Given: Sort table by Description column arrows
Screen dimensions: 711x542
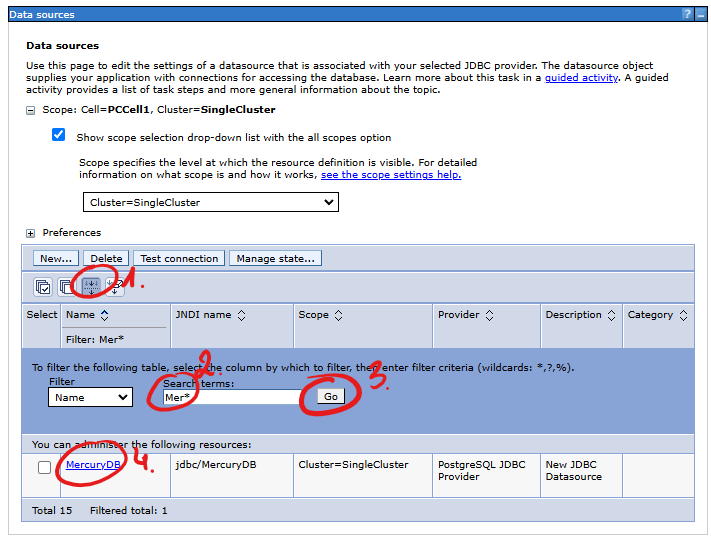Looking at the screenshot, I should click(612, 315).
